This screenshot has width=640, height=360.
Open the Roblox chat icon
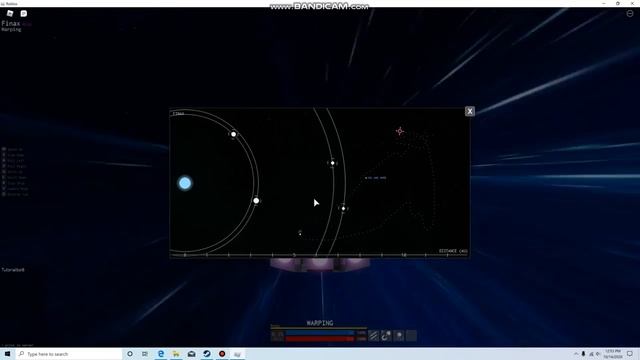click(x=24, y=13)
